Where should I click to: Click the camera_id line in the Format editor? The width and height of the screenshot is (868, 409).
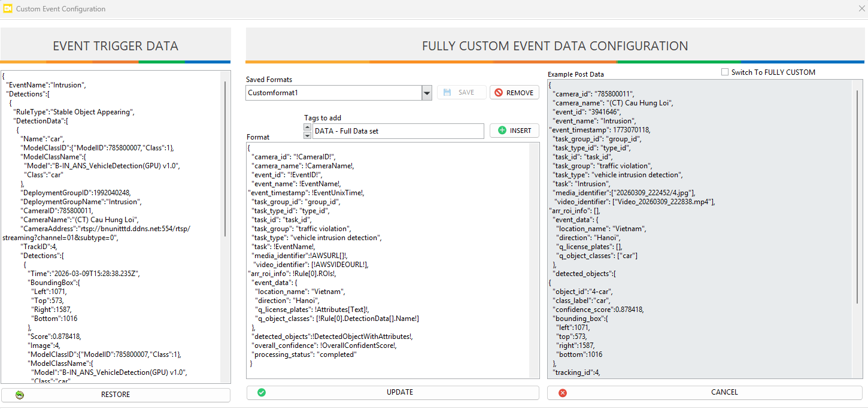[287, 157]
